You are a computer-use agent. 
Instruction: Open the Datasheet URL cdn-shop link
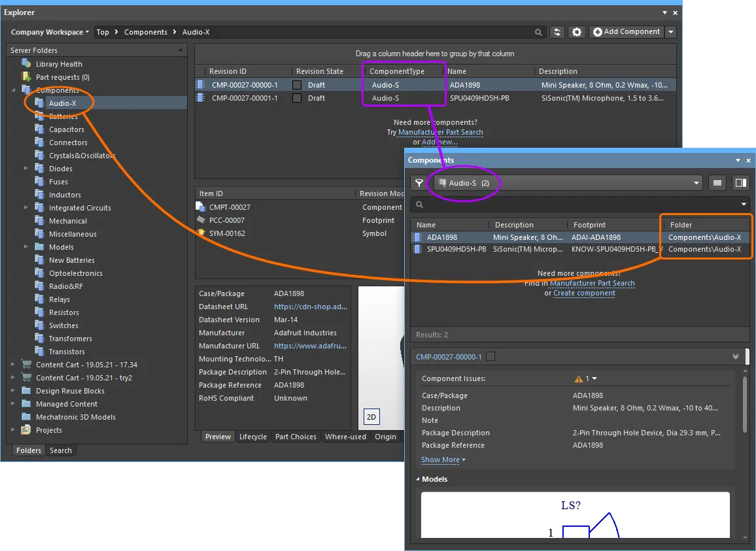310,307
